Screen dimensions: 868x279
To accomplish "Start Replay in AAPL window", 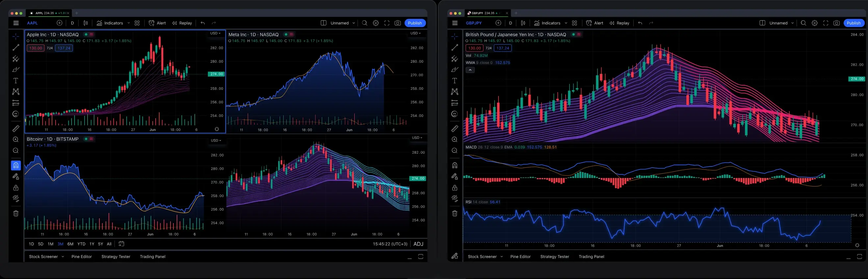I will 182,23.
